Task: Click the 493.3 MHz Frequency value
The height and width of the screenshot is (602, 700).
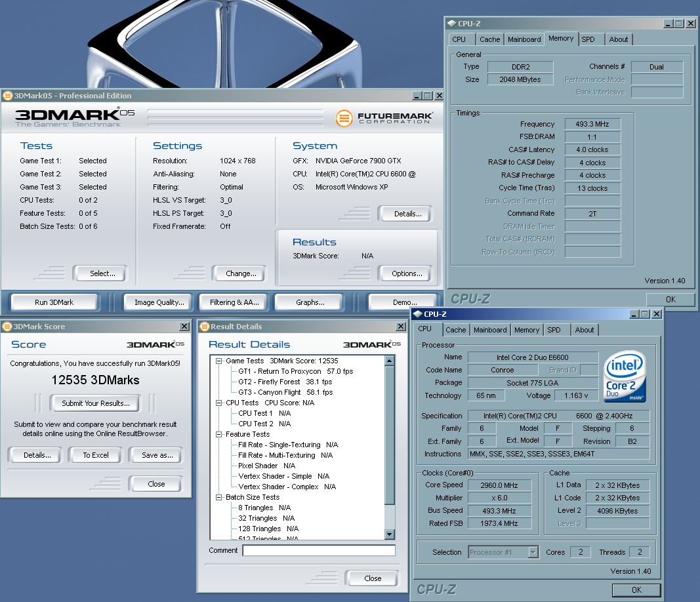Action: pyautogui.click(x=592, y=124)
